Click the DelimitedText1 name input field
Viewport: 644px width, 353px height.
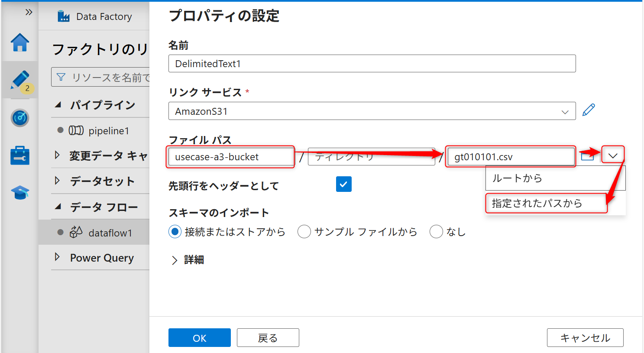pos(372,63)
